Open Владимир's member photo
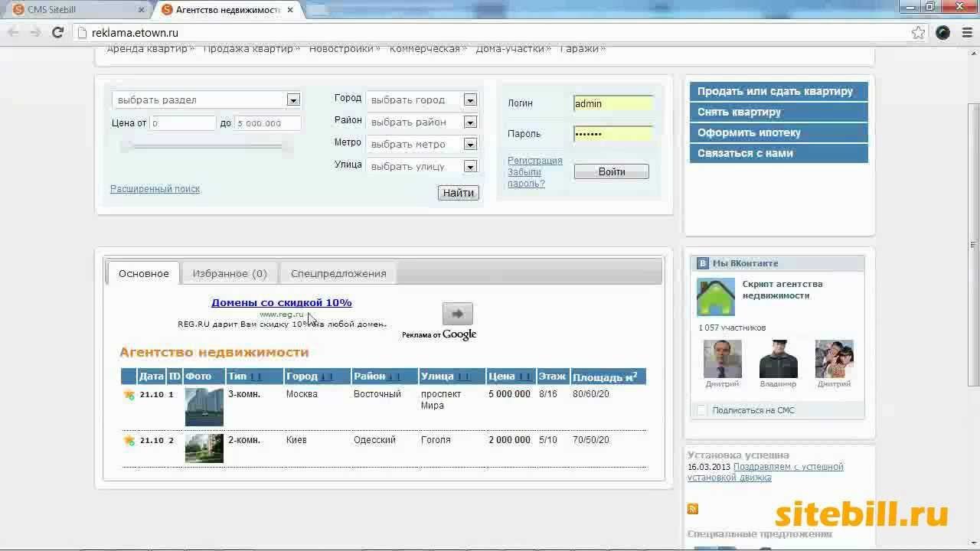The width and height of the screenshot is (980, 551). pos(779,359)
